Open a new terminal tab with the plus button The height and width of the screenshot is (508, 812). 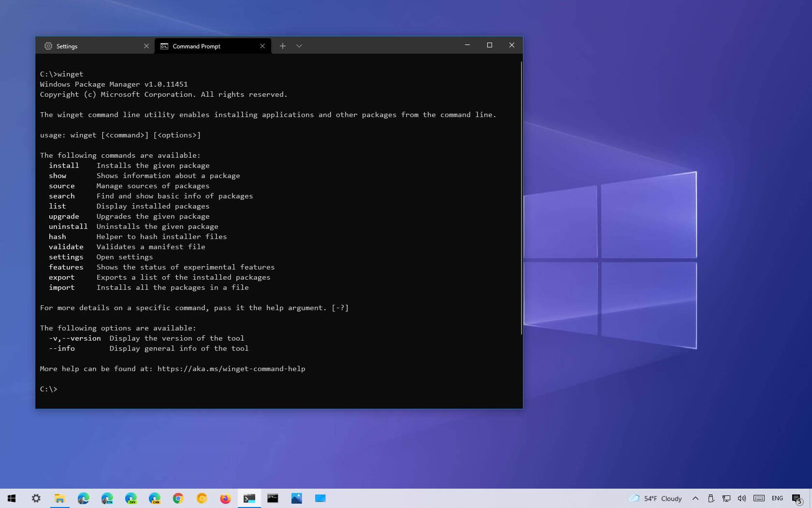coord(283,46)
